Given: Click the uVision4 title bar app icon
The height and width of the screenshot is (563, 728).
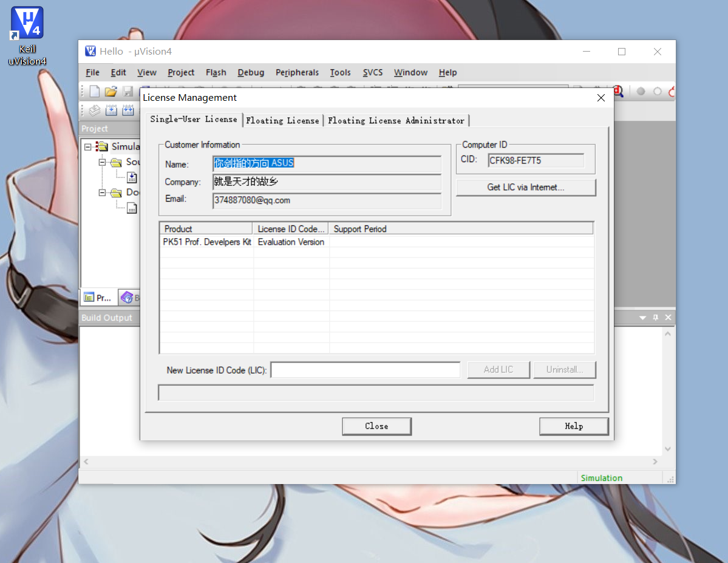Looking at the screenshot, I should tap(90, 51).
